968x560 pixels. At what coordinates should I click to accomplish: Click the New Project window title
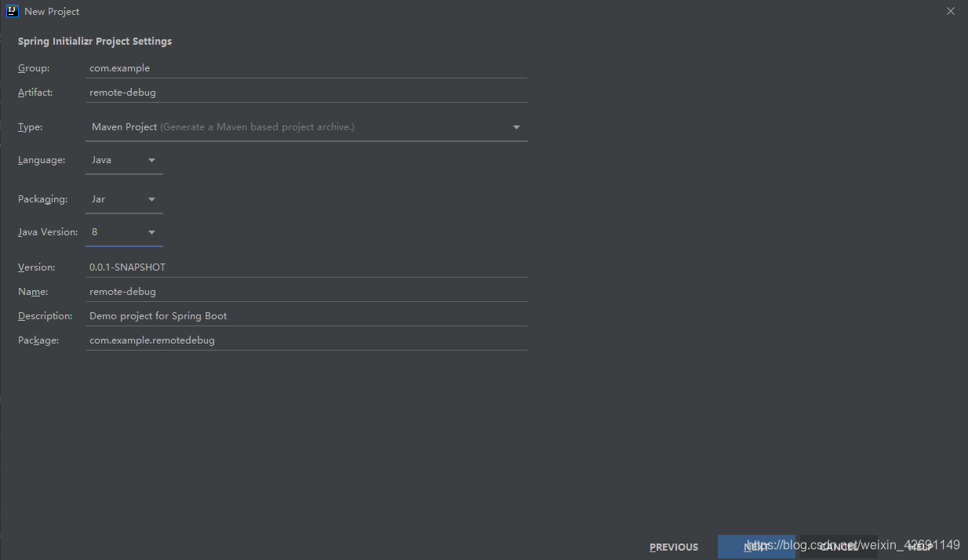pos(52,12)
